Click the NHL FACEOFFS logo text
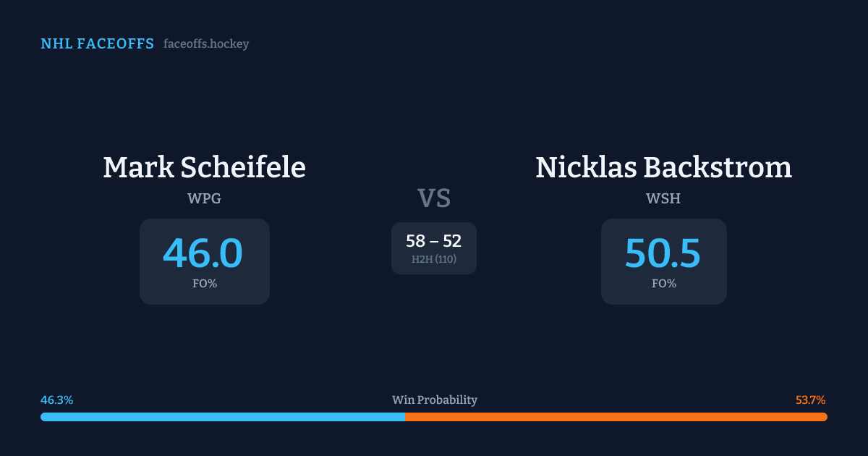 click(97, 44)
